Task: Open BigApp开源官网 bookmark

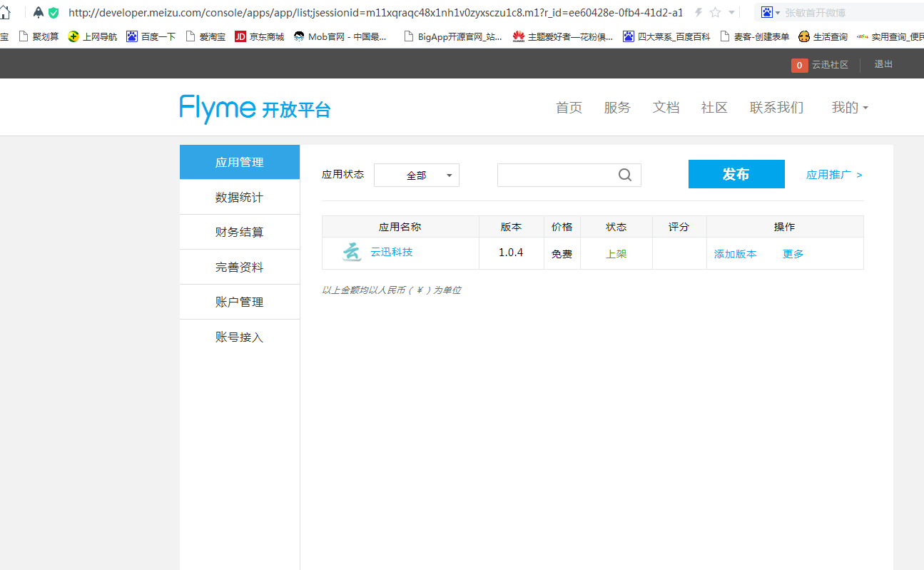Action: pos(453,36)
